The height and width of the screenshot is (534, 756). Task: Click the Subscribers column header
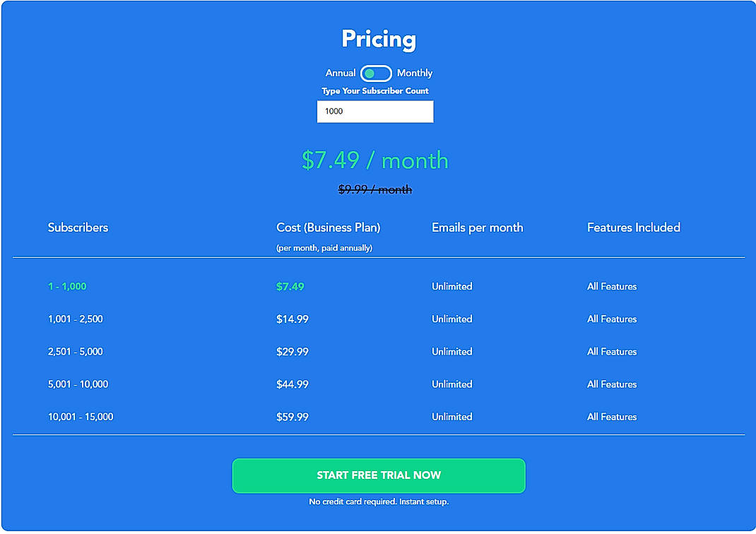click(78, 227)
